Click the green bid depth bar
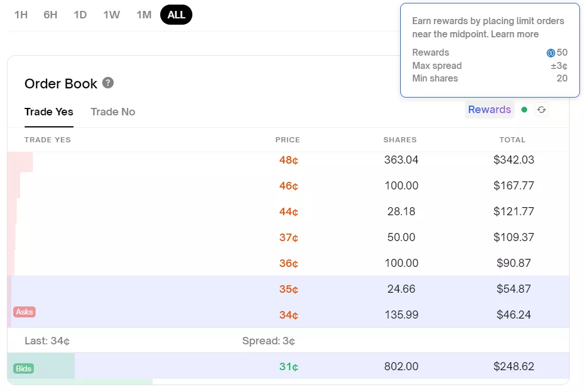 point(52,359)
